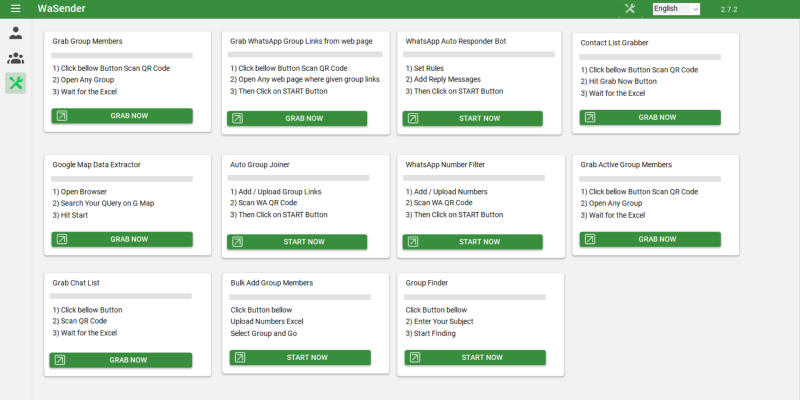The image size is (800, 400).
Task: Click the Bulk Add Group Members title
Action: tap(271, 283)
